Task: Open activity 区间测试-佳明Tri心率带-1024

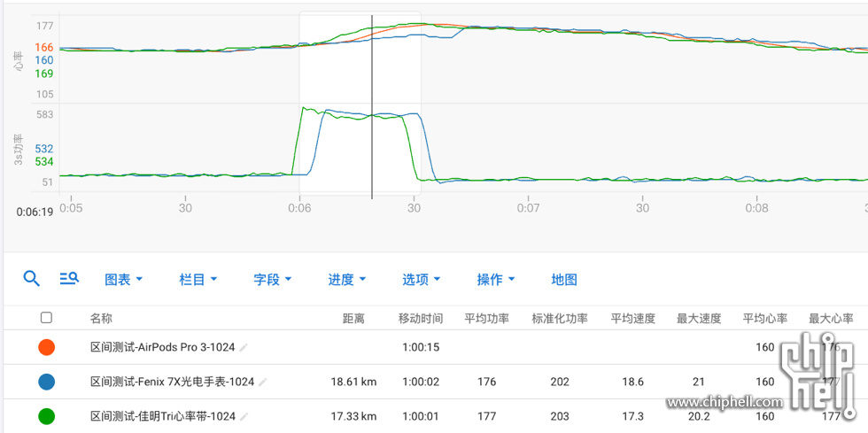Action: pos(163,416)
